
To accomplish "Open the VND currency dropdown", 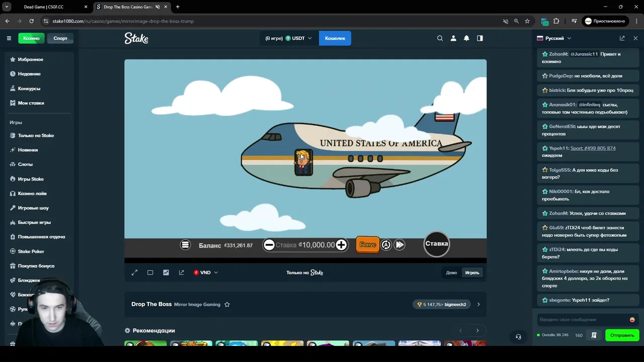I will tap(206, 273).
